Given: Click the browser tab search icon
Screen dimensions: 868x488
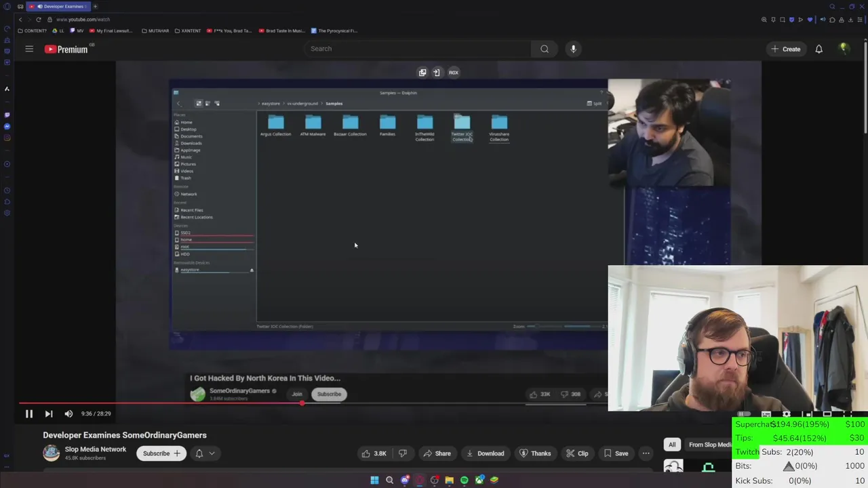Looking at the screenshot, I should 832,6.
